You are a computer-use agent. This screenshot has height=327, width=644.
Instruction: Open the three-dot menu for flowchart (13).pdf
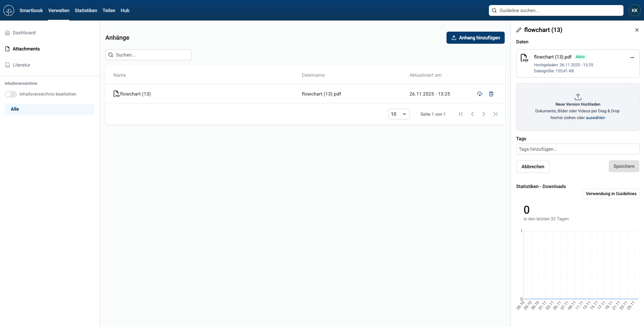tap(632, 58)
